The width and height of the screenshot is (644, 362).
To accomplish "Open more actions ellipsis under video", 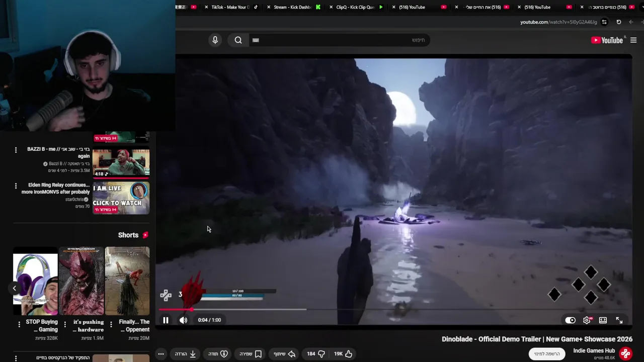I will pos(161,354).
